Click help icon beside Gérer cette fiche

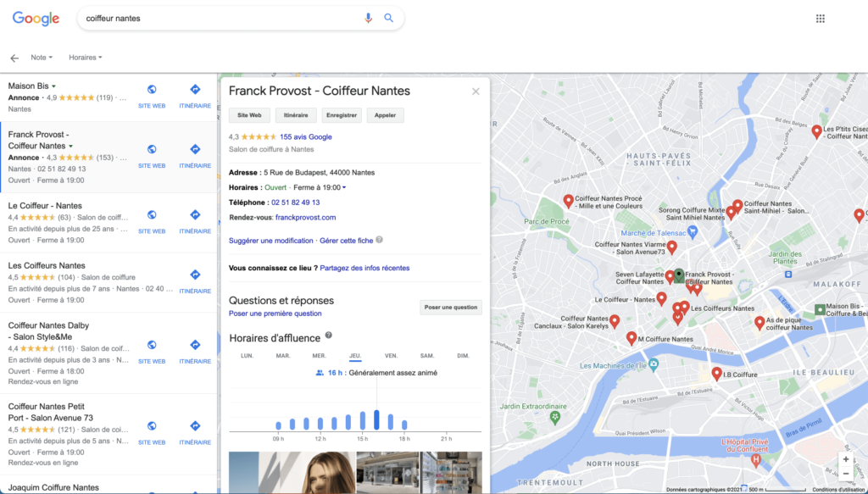point(379,240)
